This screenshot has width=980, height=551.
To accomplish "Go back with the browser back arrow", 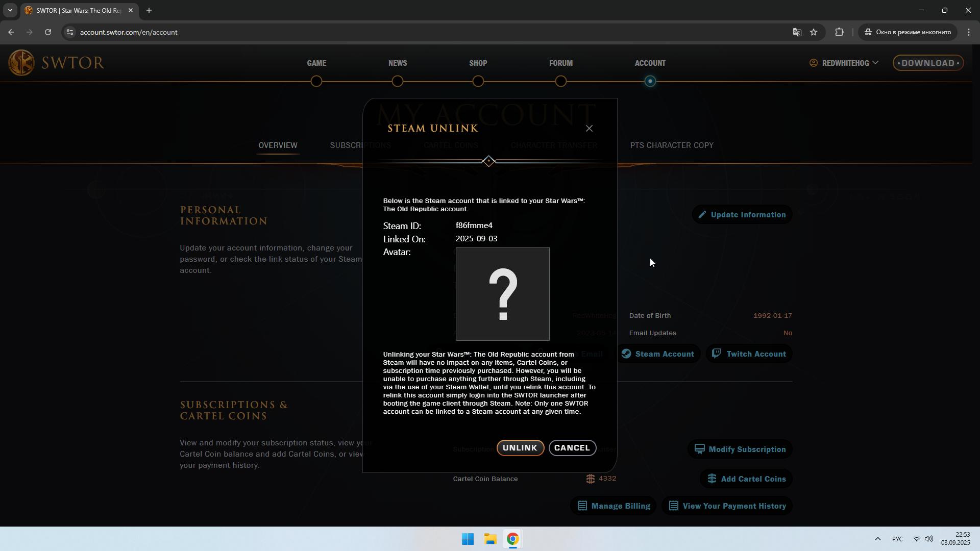I will (x=11, y=32).
